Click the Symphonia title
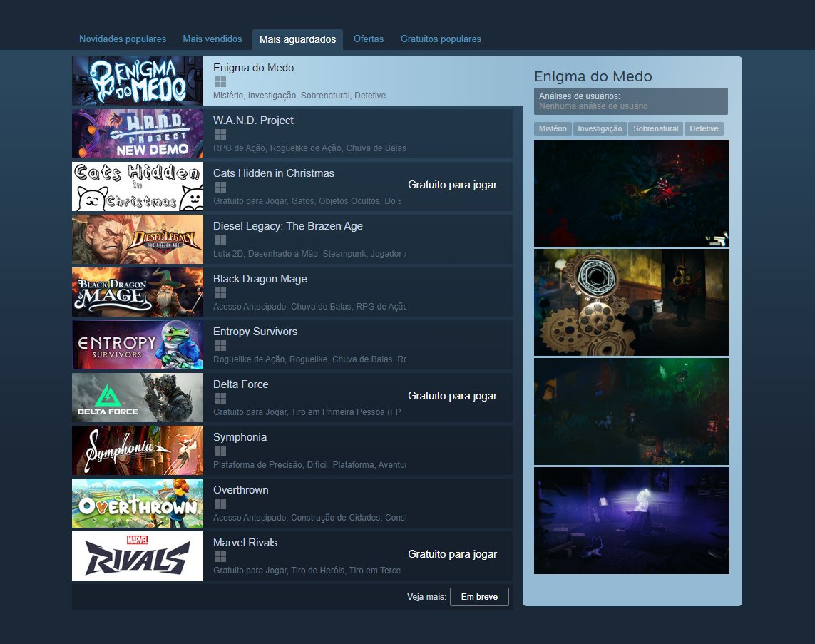 (240, 437)
